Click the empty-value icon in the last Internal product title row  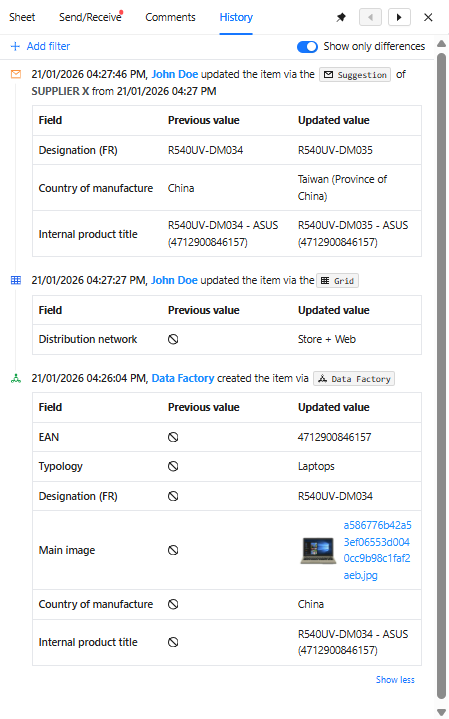tap(173, 642)
